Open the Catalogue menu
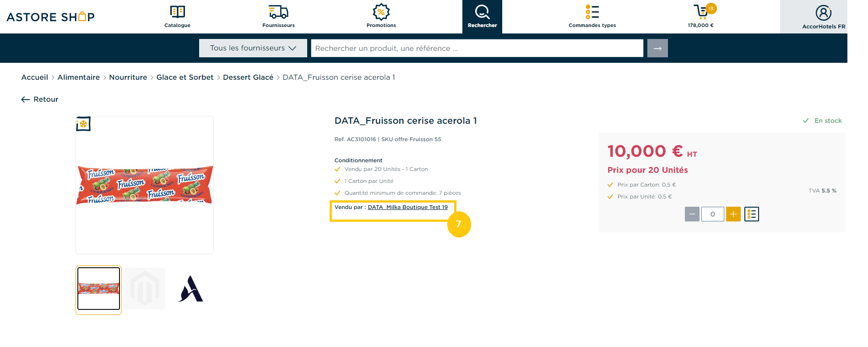The width and height of the screenshot is (868, 347). click(x=177, y=17)
